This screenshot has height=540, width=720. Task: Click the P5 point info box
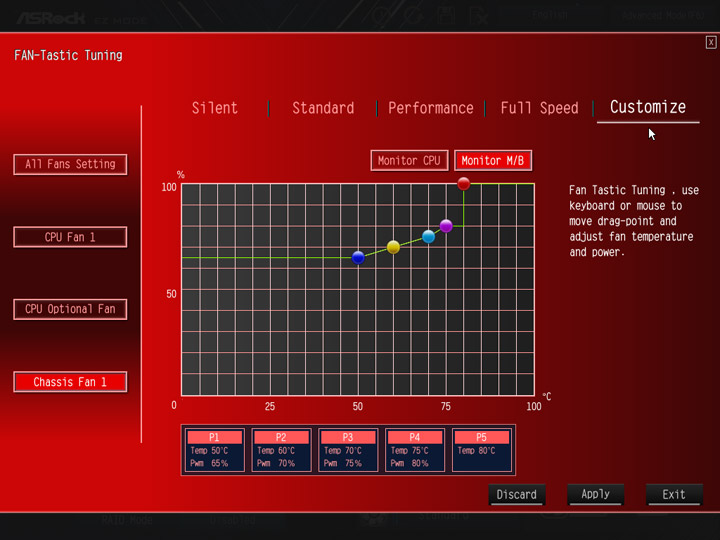(481, 450)
